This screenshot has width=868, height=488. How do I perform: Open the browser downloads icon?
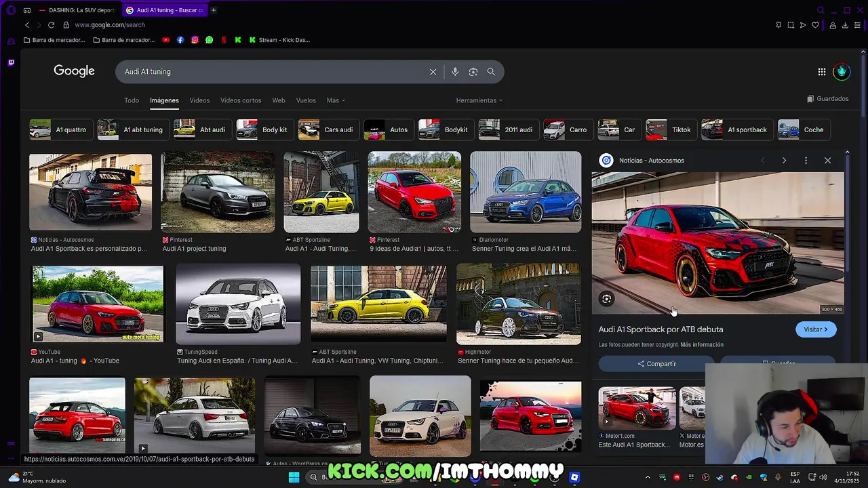[845, 25]
